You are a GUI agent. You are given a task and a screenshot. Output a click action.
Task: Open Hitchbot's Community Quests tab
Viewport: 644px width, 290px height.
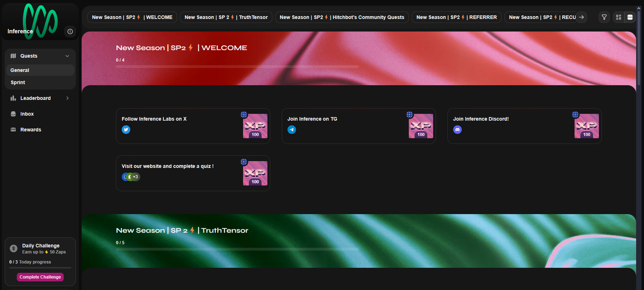(342, 17)
